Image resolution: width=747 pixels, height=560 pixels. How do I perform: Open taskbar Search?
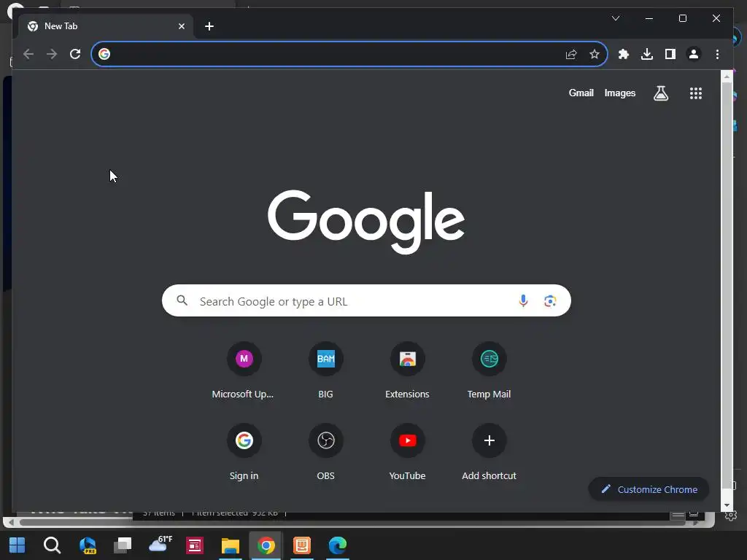pyautogui.click(x=52, y=545)
